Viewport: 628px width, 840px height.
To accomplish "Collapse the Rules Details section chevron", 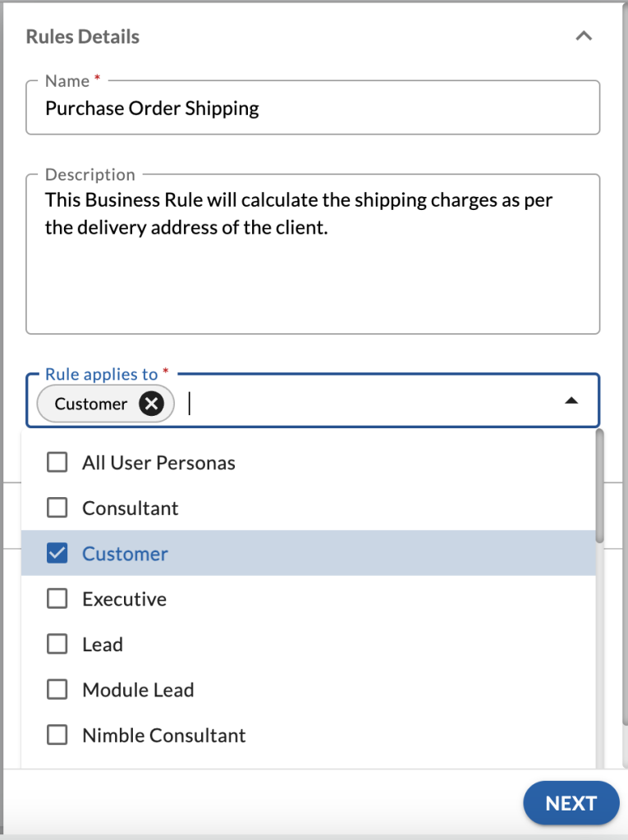I will [584, 36].
